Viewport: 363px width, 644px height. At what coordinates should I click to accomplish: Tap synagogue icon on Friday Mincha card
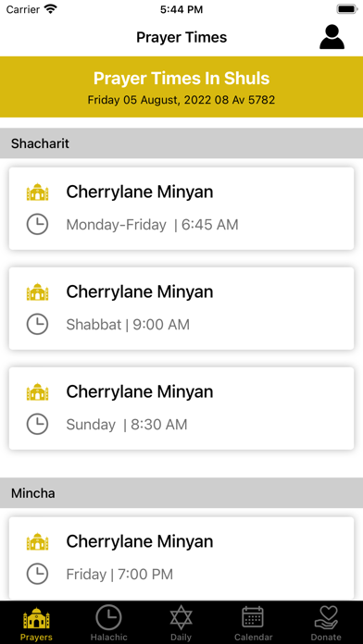click(37, 541)
